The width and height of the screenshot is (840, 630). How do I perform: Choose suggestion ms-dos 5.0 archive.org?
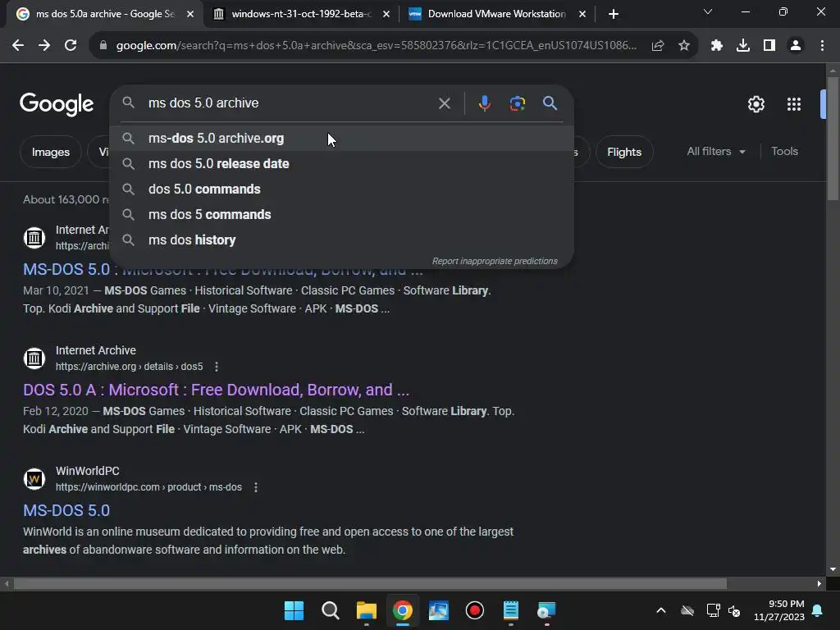[341, 138]
